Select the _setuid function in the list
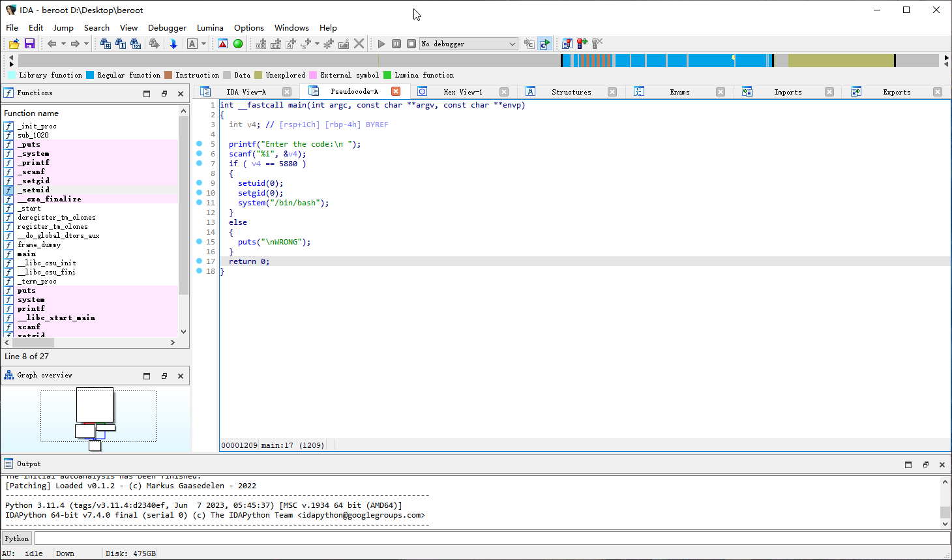 (x=91, y=190)
